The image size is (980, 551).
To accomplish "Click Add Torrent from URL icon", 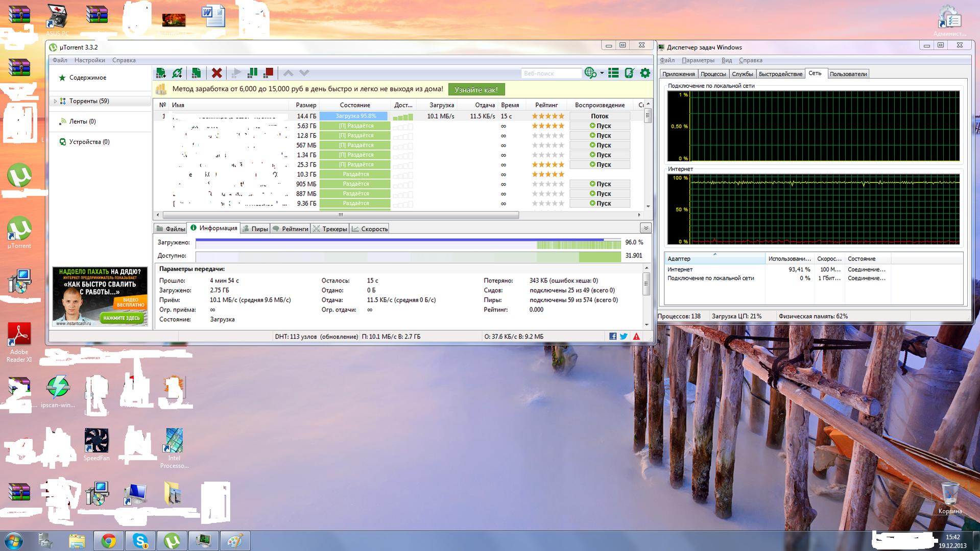I will 177,73.
